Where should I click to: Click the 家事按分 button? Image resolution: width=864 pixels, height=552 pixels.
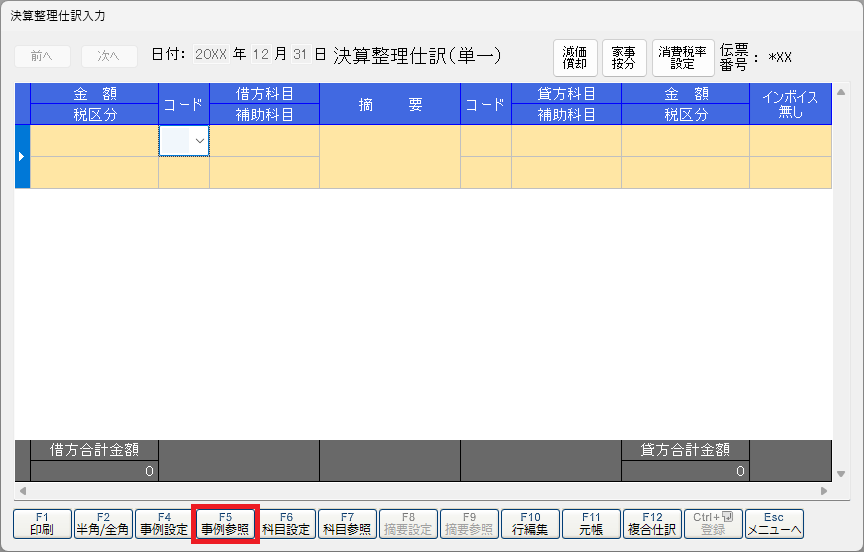624,58
